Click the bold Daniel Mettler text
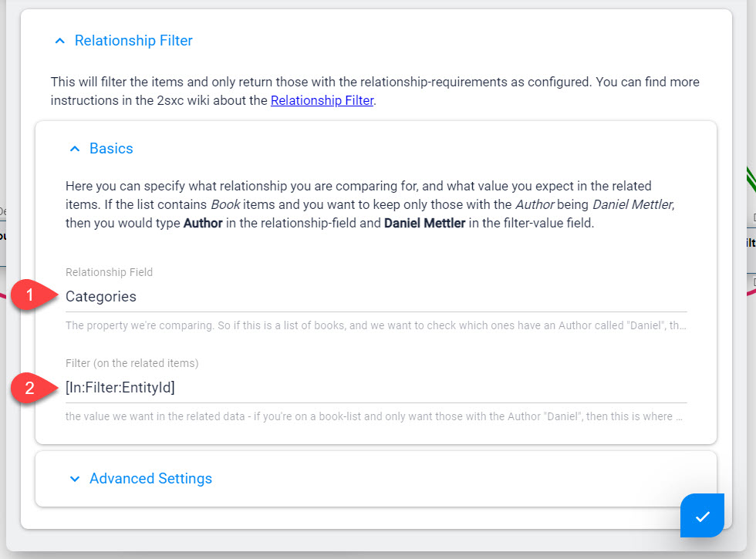The height and width of the screenshot is (559, 756). [x=425, y=223]
